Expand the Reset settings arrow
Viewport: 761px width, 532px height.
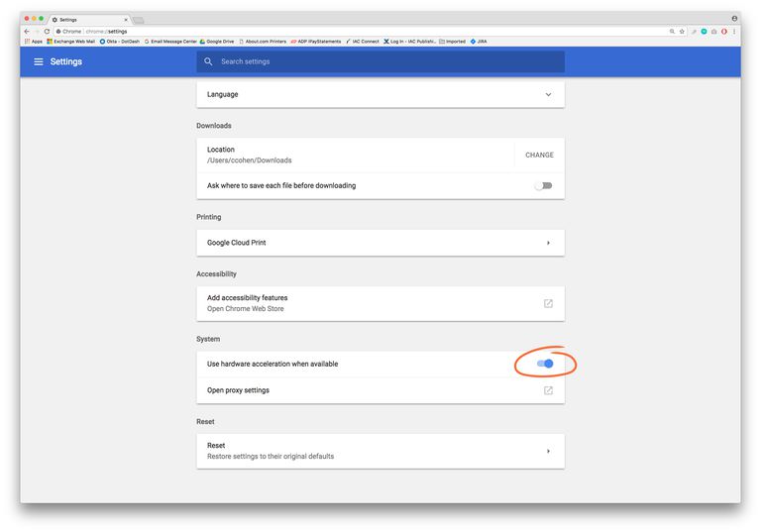pos(548,452)
